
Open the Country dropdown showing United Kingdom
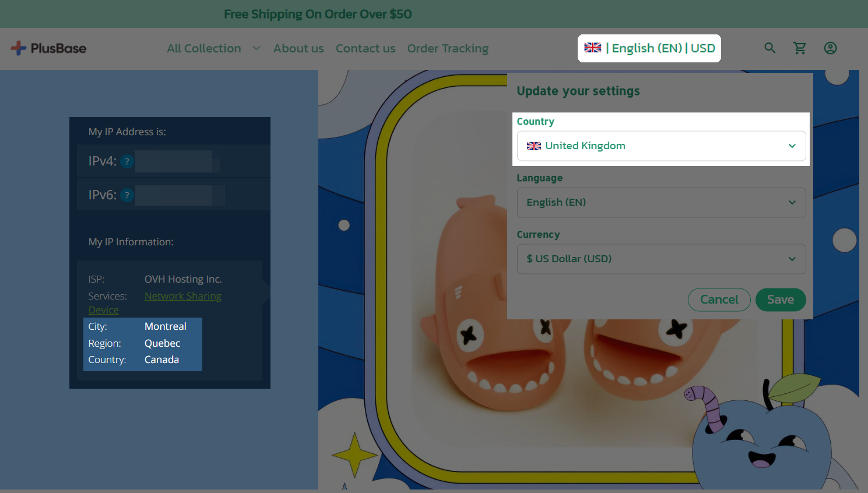pos(661,146)
